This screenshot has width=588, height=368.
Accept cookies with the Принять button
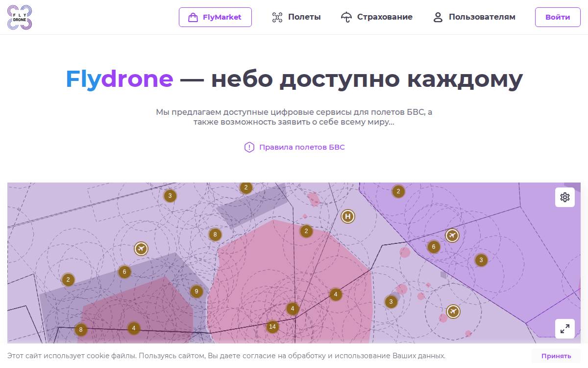[556, 356]
